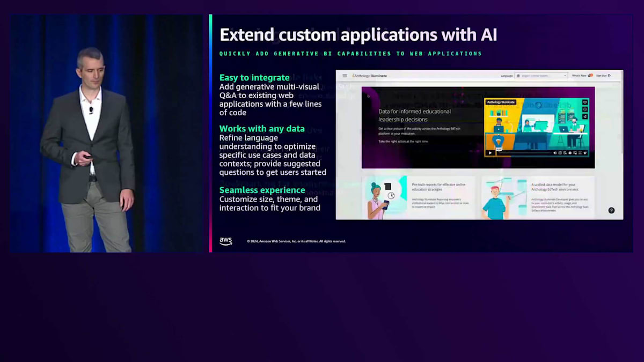
Task: Toggle the video captions icon
Action: (560, 153)
